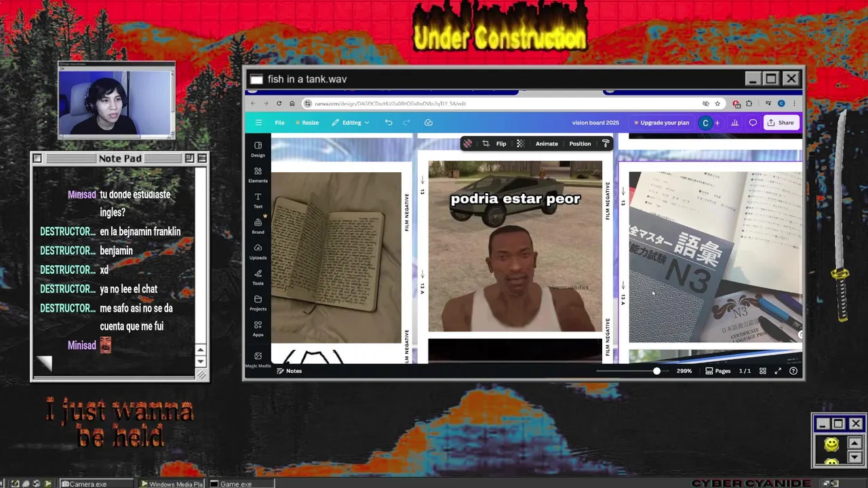The width and height of the screenshot is (868, 488).
Task: Open the comments speech bubble
Action: pos(753,123)
